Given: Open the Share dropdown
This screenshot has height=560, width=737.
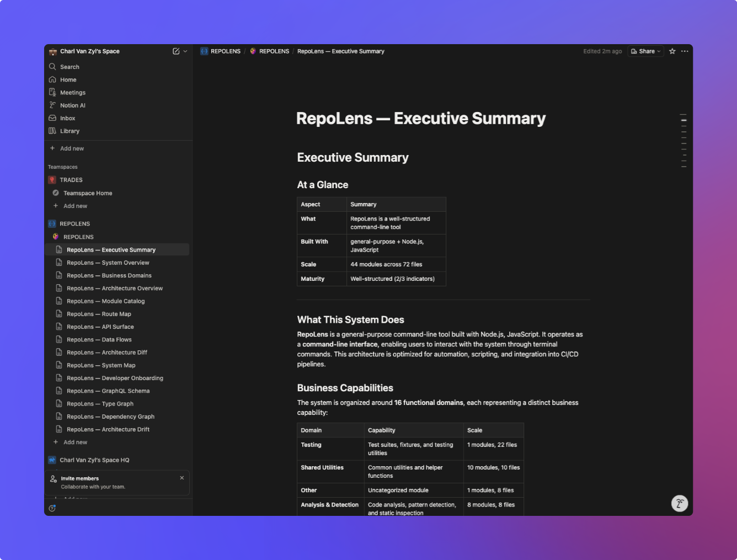Looking at the screenshot, I should pos(645,51).
